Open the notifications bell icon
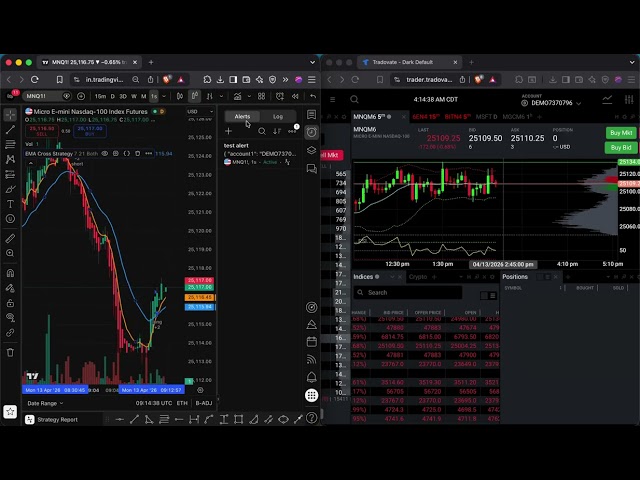640x480 pixels. pos(311,377)
